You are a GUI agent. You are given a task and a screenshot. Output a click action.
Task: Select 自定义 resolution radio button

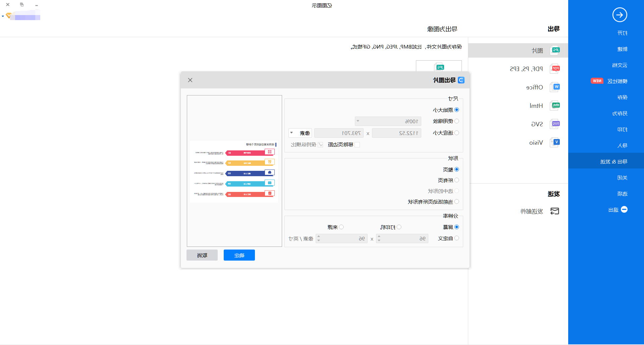[x=457, y=238]
